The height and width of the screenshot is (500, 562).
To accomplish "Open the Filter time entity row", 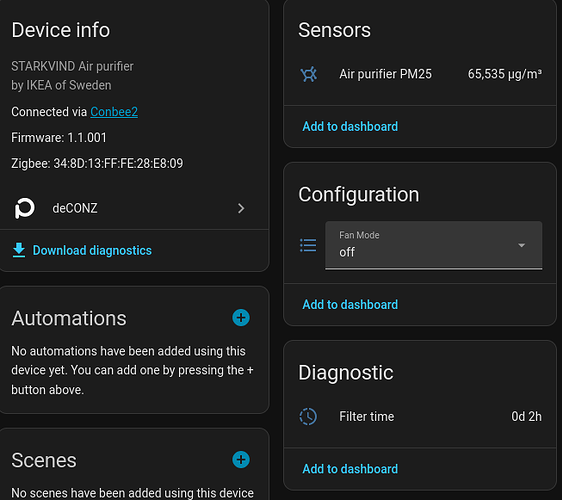I will (x=420, y=416).
